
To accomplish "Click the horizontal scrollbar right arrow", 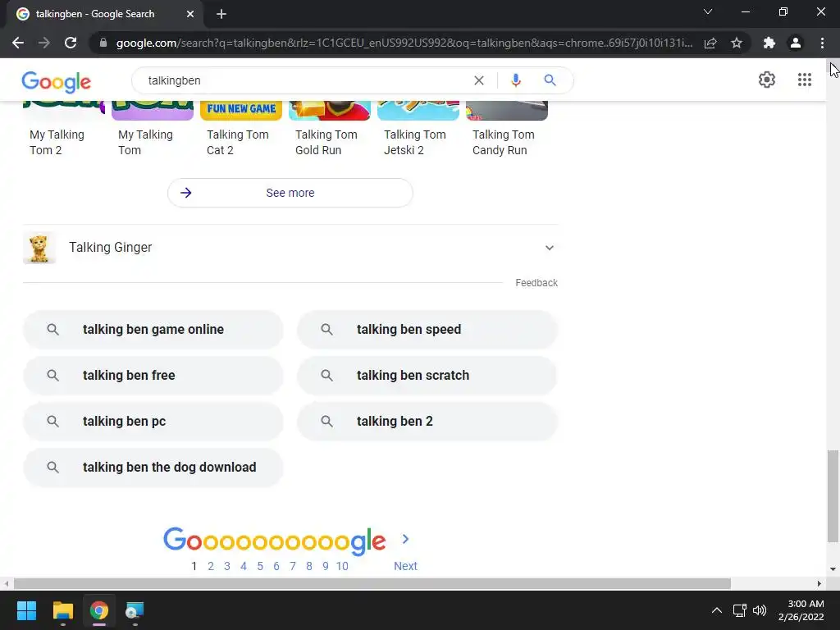I will point(819,583).
